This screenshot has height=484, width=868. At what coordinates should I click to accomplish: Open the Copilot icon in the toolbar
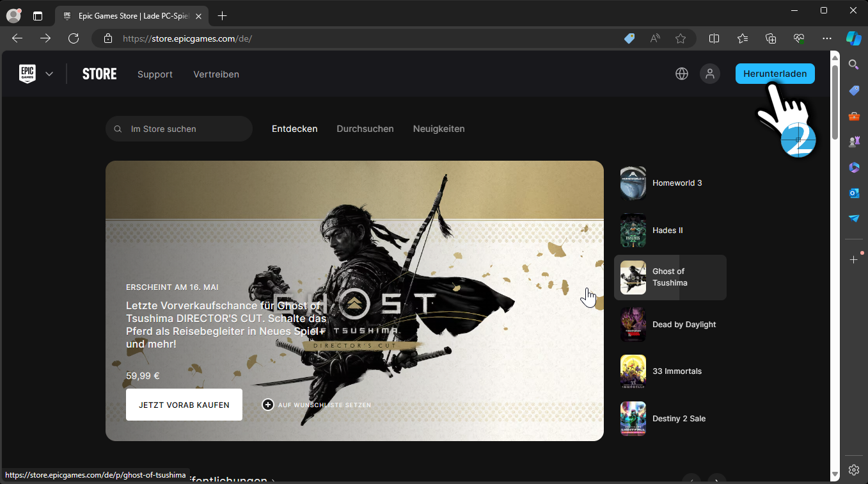pos(854,38)
